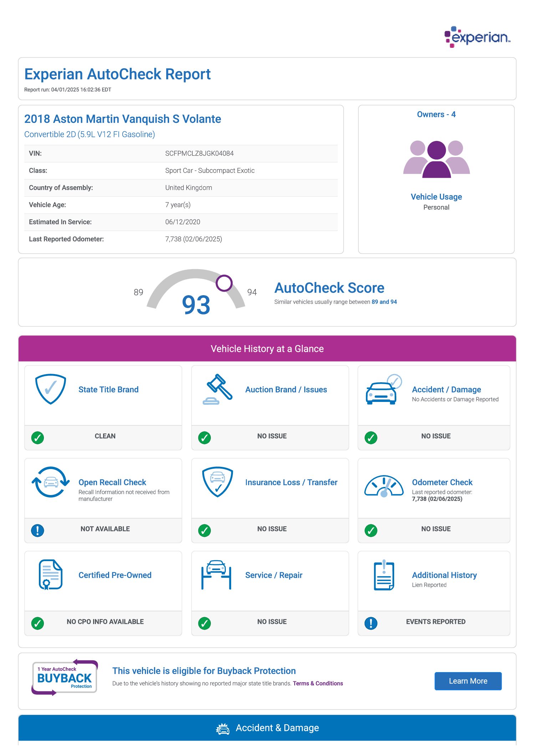Click 'This vehicle is eligible for Buyback Protection'
Screen dimensions: 534x756
click(204, 671)
